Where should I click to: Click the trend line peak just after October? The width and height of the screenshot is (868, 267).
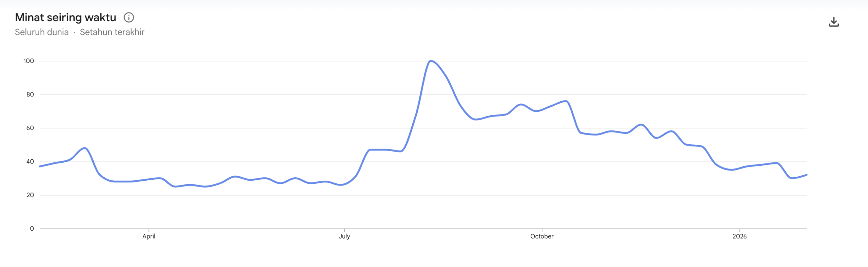566,101
